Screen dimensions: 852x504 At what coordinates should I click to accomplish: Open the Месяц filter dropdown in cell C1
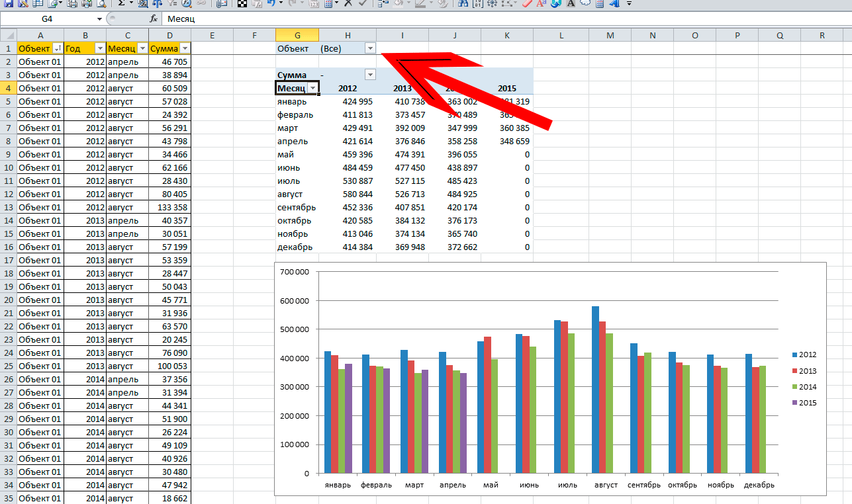142,48
